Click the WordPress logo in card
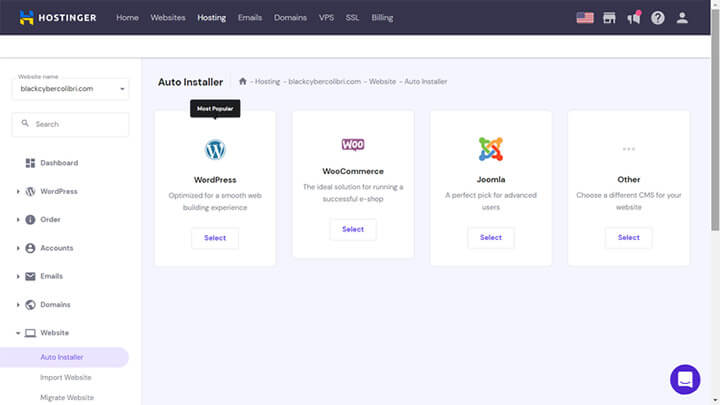This screenshot has height=405, width=720. tap(215, 150)
